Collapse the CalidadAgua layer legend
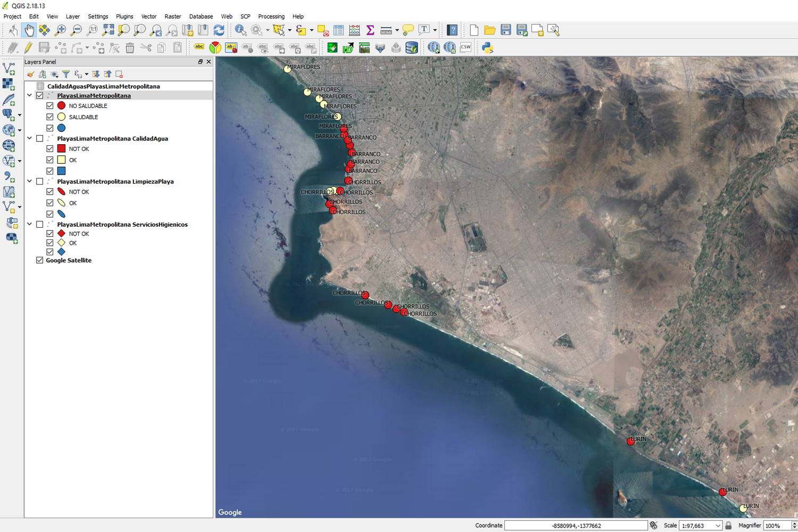The image size is (798, 532). (30, 138)
